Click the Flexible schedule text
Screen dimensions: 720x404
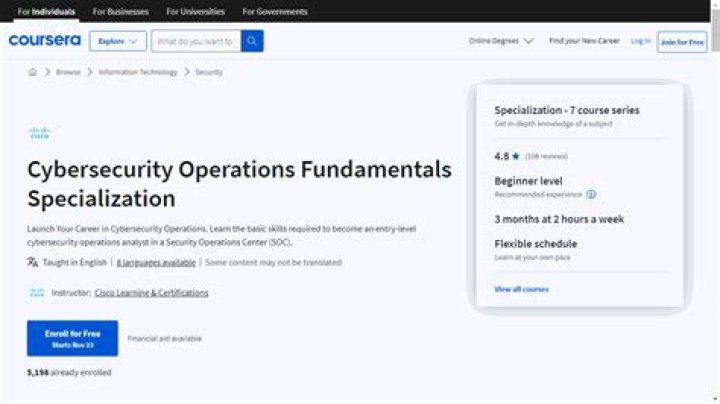[x=535, y=244]
